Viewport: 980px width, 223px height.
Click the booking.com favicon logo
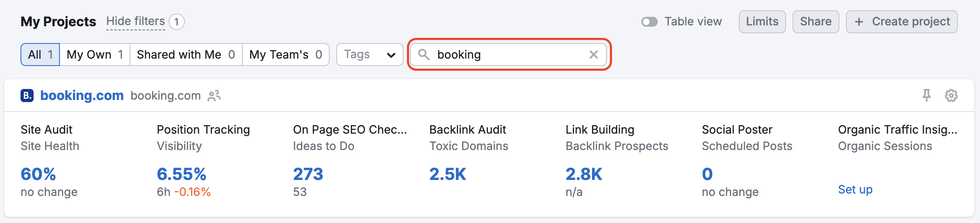[27, 96]
